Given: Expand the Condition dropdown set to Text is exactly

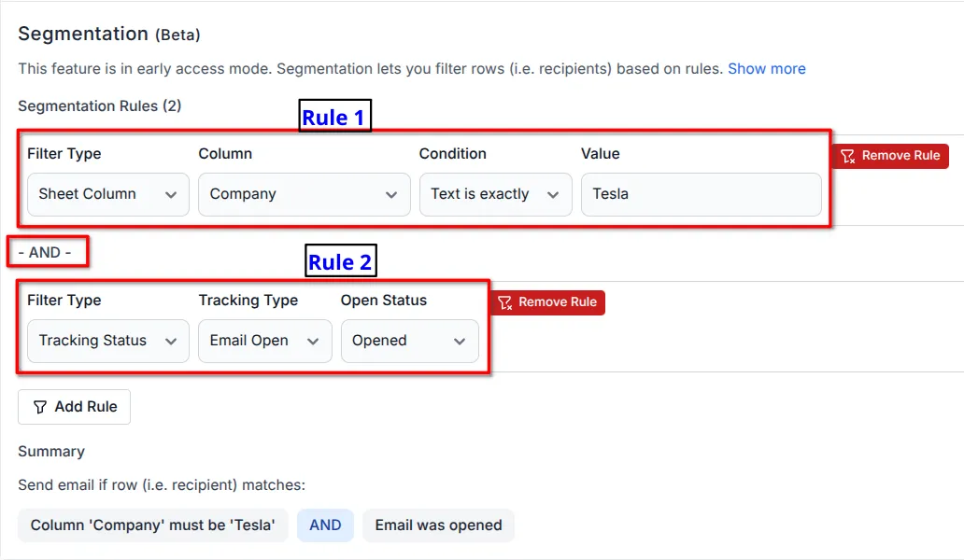Looking at the screenshot, I should pyautogui.click(x=495, y=194).
